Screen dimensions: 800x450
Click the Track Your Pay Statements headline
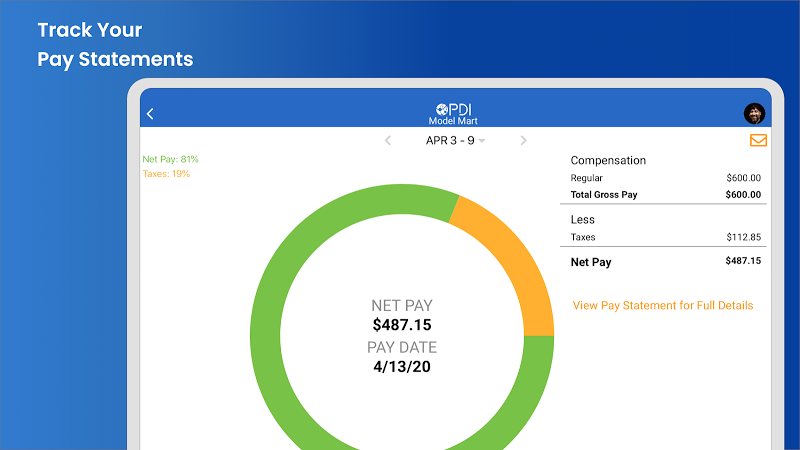(115, 44)
